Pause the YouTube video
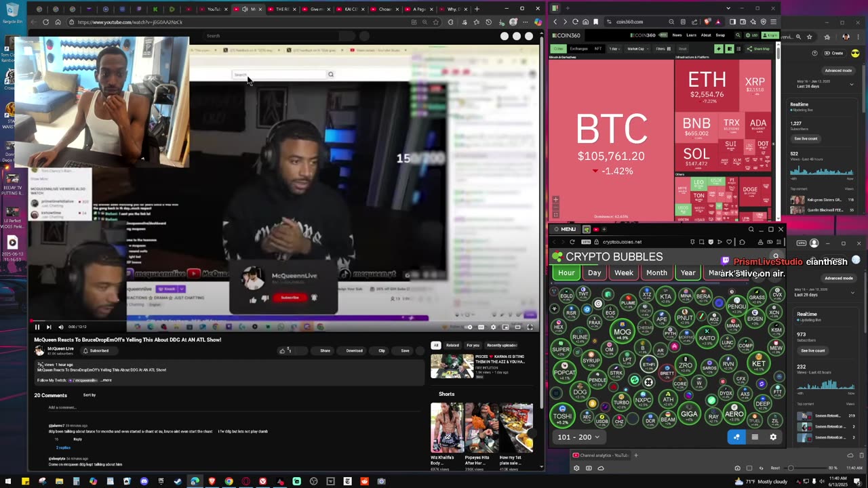Image resolution: width=868 pixels, height=488 pixels. [37, 327]
